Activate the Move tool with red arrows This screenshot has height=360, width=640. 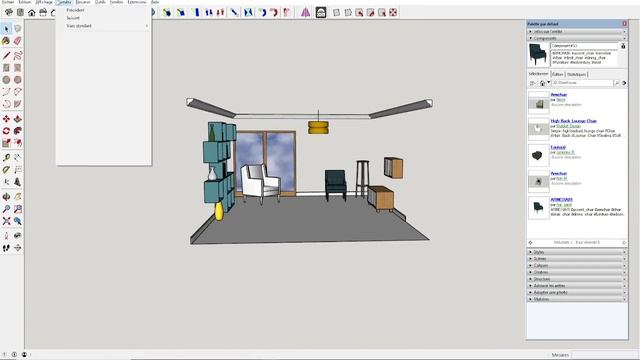point(6,119)
